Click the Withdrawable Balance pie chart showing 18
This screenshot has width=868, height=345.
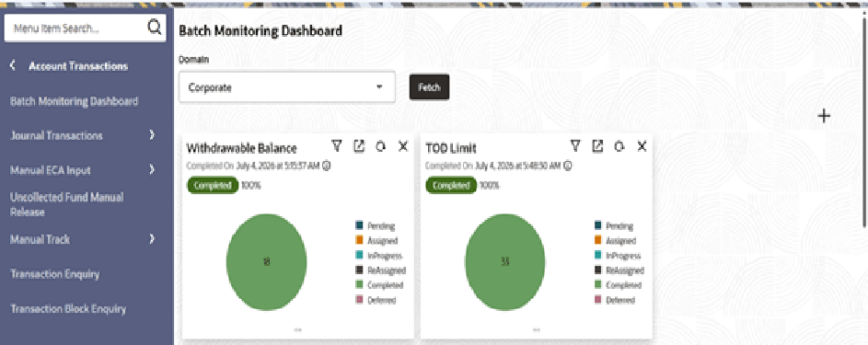[267, 261]
